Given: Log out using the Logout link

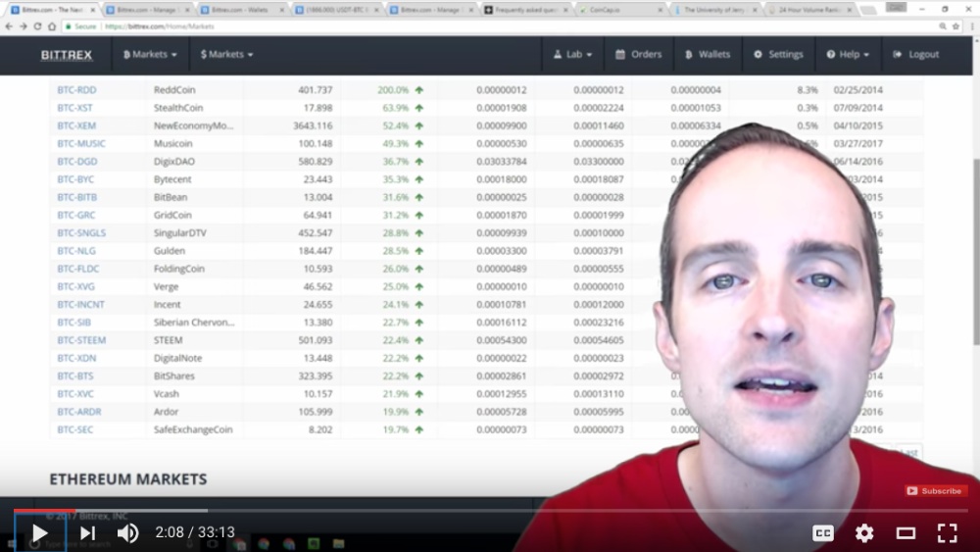Looking at the screenshot, I should pyautogui.click(x=915, y=54).
